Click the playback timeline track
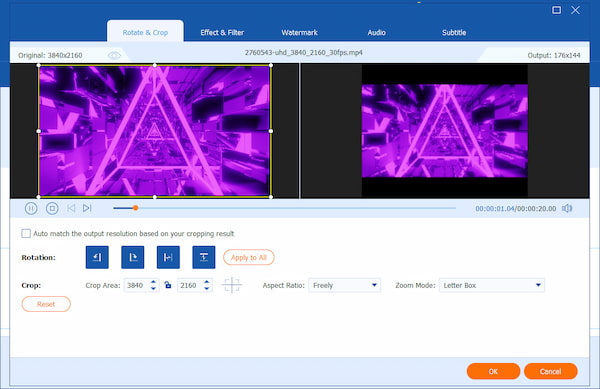Viewport: 600px width, 389px height. pos(284,208)
